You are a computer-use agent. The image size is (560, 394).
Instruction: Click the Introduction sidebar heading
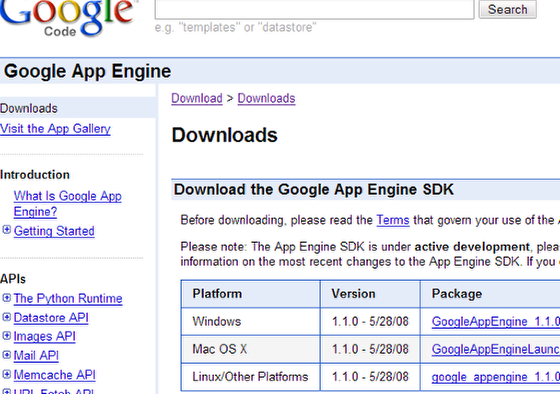[35, 175]
